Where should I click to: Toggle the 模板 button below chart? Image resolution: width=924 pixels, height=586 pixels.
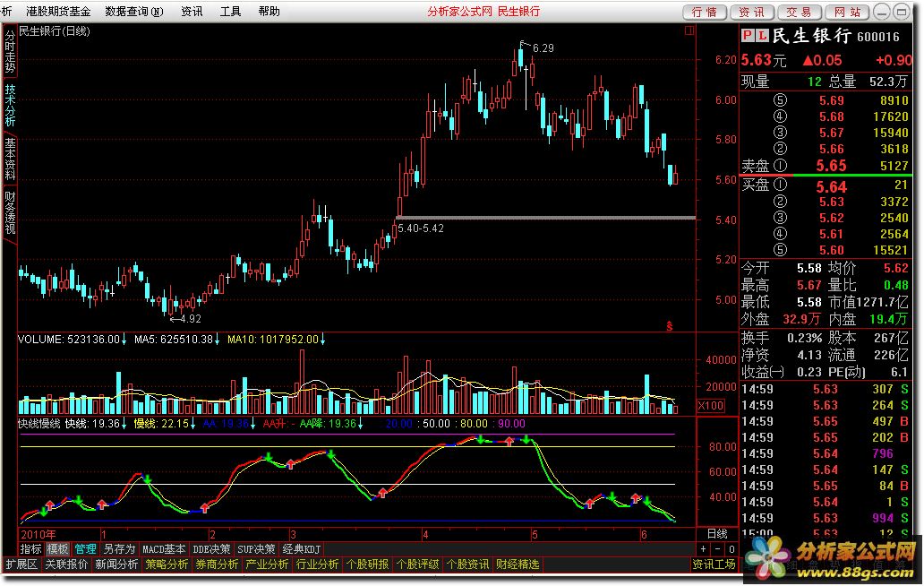(57, 549)
